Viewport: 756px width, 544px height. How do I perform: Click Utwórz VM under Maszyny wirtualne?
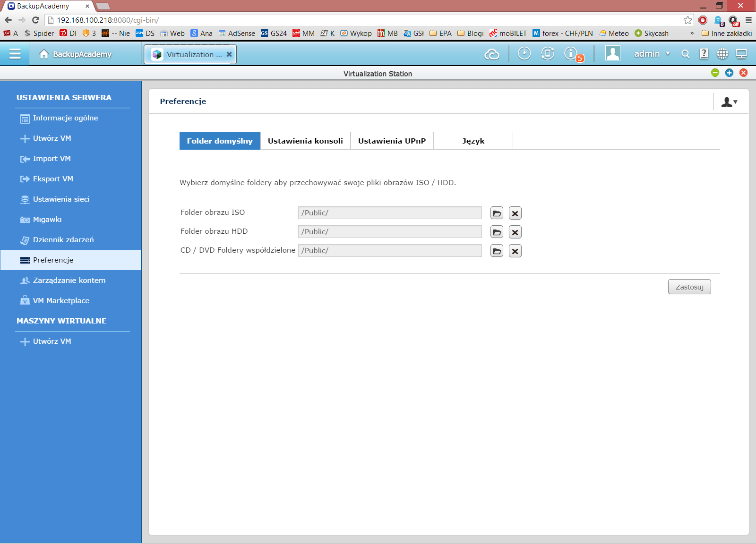71,341
